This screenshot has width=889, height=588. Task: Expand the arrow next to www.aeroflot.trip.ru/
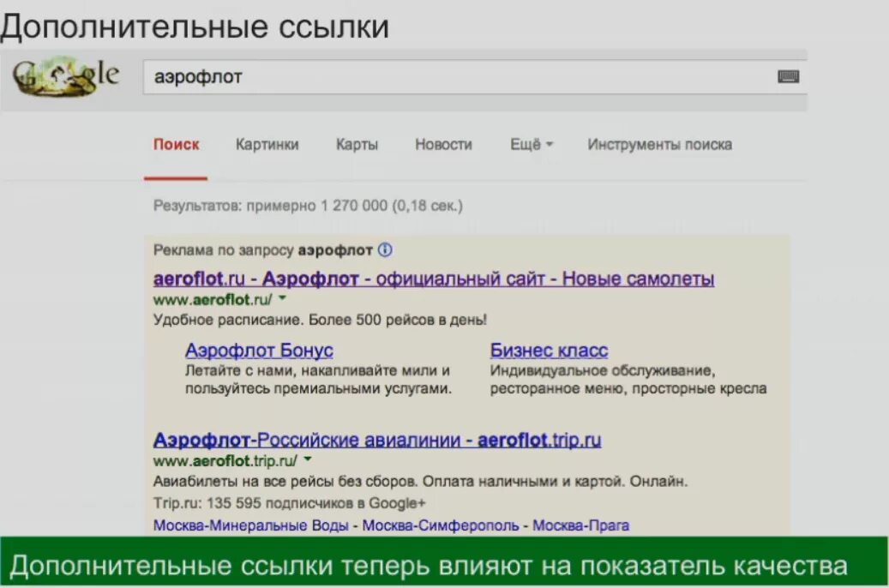click(307, 459)
